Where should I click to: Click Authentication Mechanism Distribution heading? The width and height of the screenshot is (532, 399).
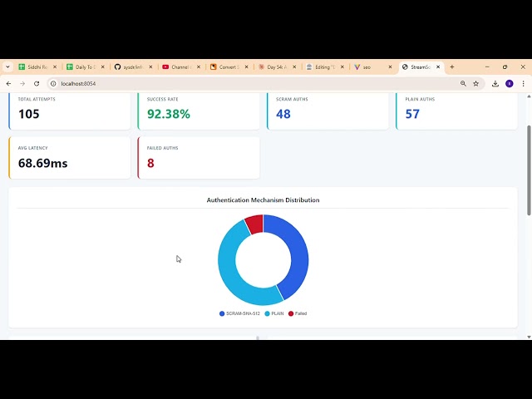[263, 200]
